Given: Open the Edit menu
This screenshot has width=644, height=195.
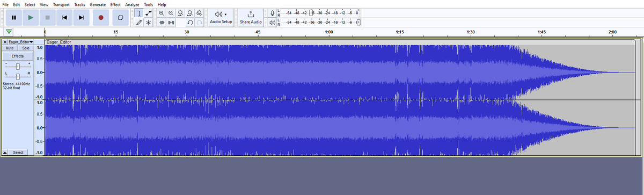Looking at the screenshot, I should pos(17,4).
